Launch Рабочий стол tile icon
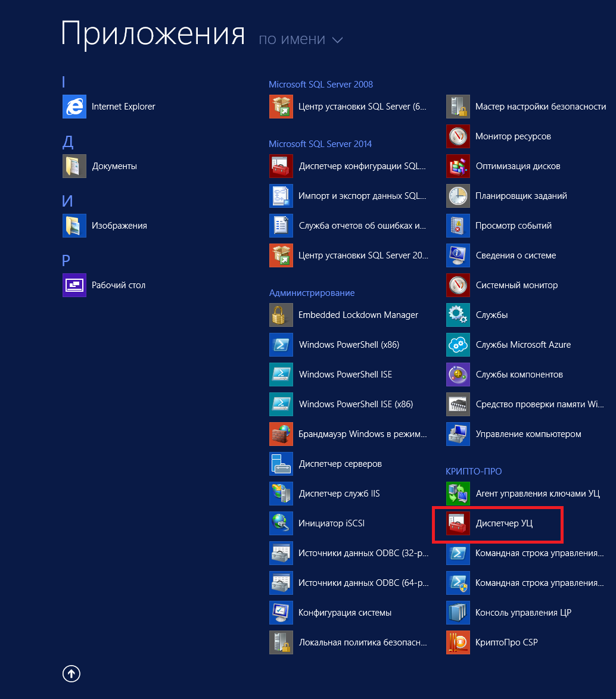Screen dimensions: 616x699 tap(74, 285)
